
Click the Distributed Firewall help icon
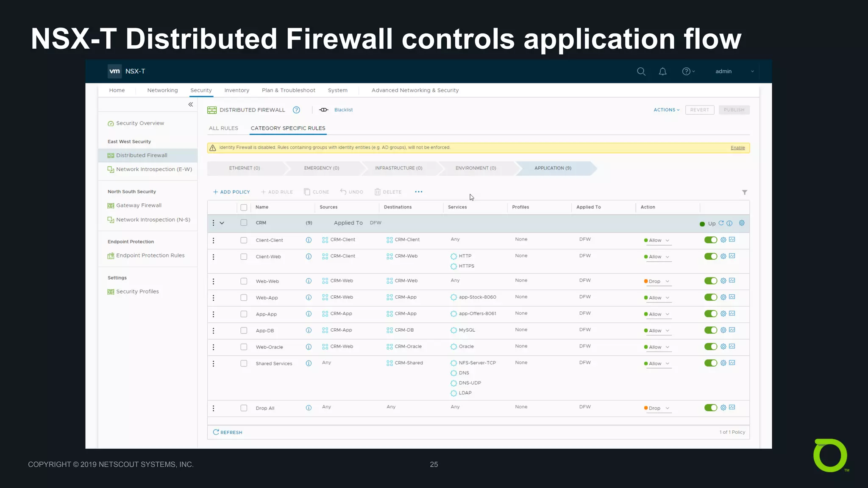click(x=297, y=110)
